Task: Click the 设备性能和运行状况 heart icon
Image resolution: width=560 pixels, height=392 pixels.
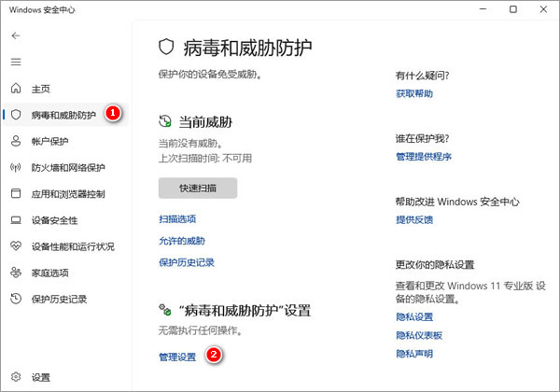Action: 15,246
